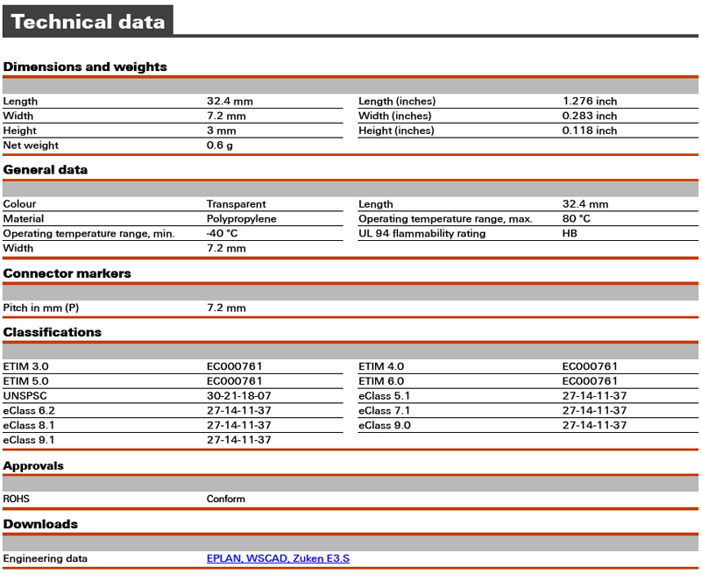Click the Downloads section heading
701x588 pixels.
(40, 524)
